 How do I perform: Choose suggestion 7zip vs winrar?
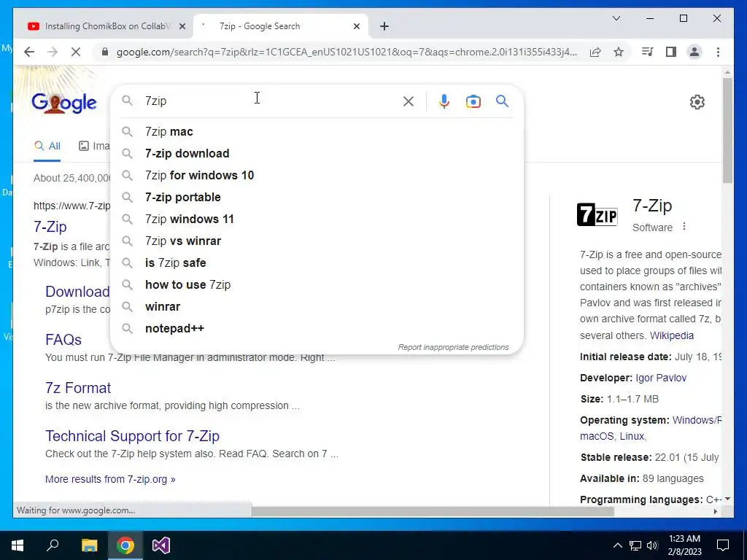(x=317, y=241)
